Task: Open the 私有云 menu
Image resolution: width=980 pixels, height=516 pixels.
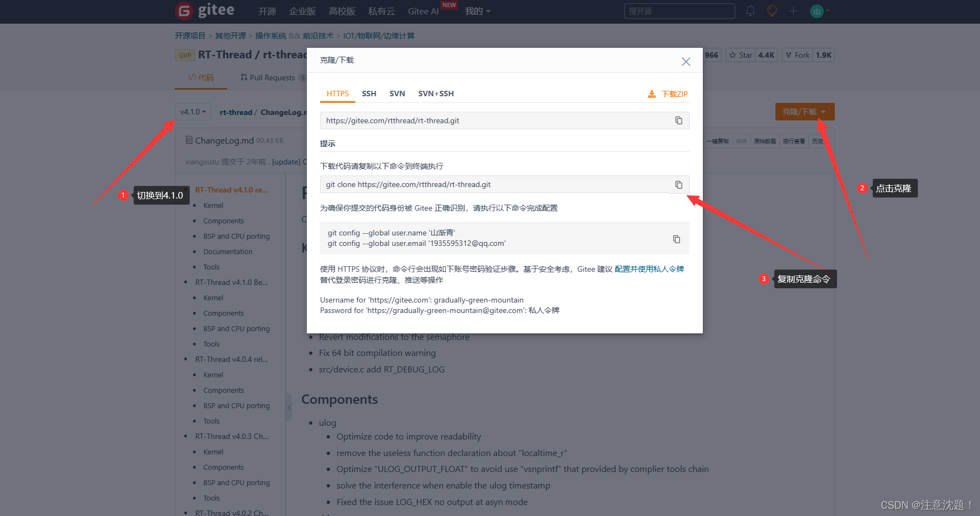Action: (382, 11)
